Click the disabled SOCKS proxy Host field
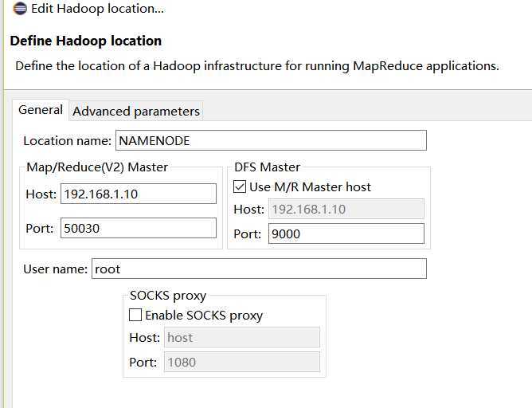Viewport: 532px width, 408px height. pos(242,337)
